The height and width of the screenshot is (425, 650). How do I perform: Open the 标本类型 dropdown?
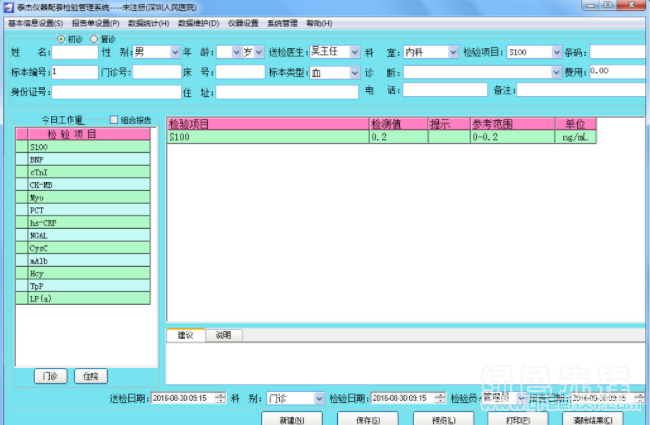coord(355,73)
